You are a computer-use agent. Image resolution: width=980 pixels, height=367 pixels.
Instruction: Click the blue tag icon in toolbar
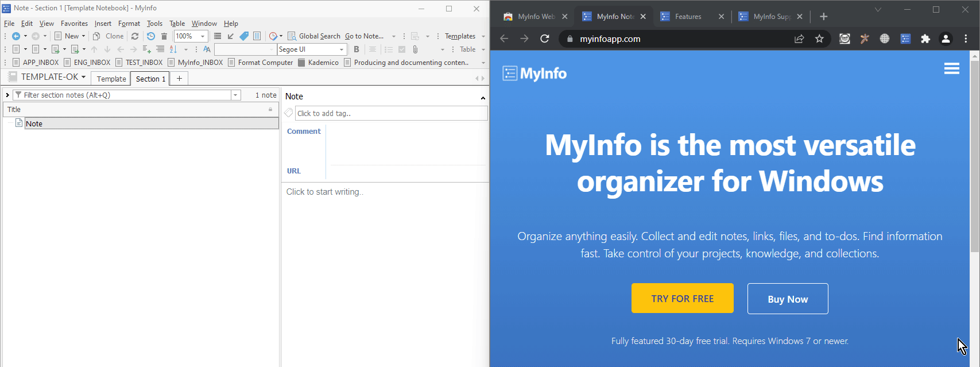point(244,36)
